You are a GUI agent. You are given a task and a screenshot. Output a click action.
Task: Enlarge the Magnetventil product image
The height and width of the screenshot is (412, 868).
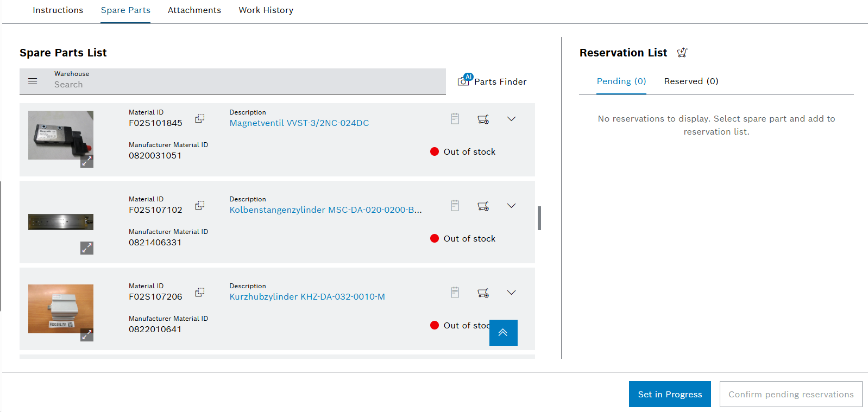pos(87,161)
